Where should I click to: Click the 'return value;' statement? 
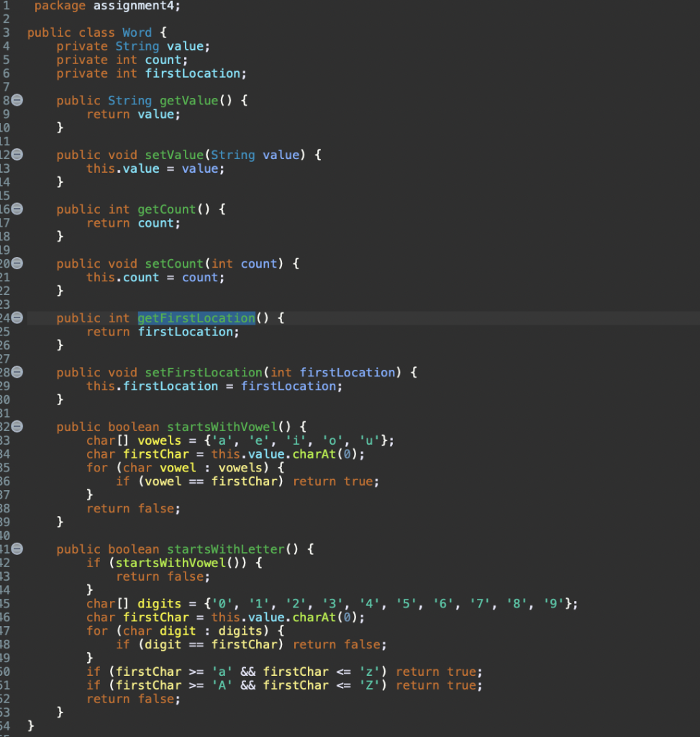[133, 114]
